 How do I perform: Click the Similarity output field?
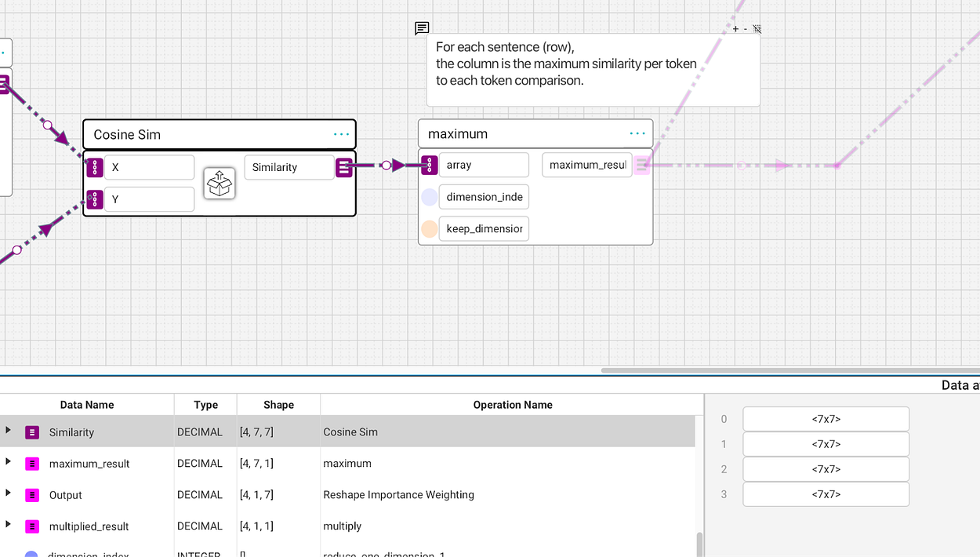[x=289, y=167]
